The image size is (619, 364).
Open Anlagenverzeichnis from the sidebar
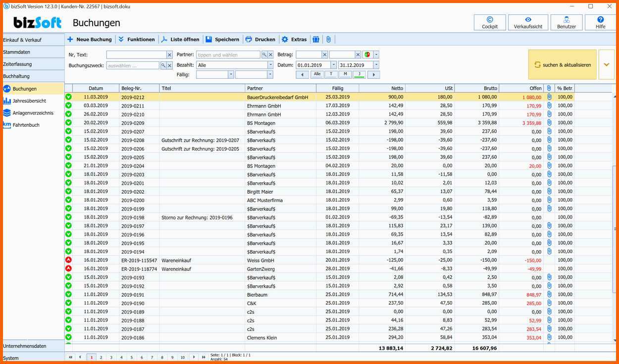point(34,113)
